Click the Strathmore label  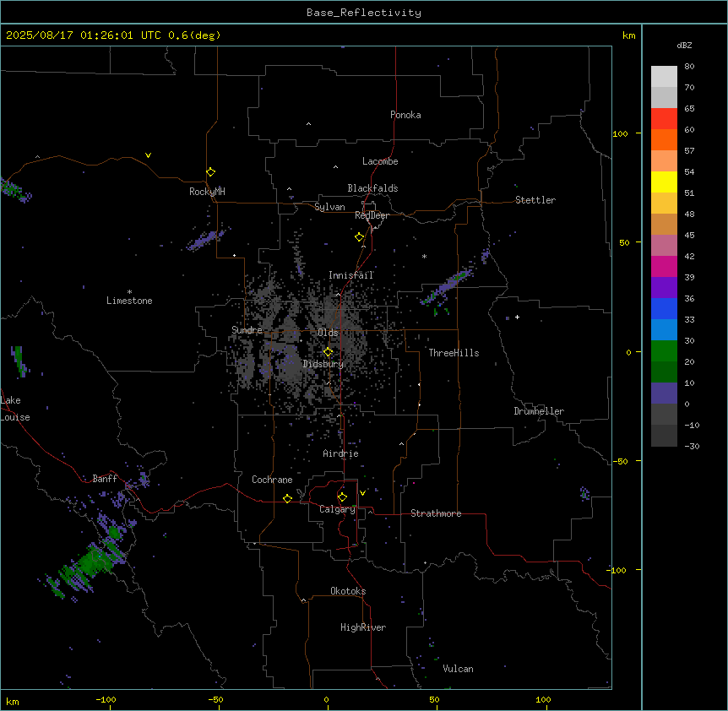tap(436, 513)
